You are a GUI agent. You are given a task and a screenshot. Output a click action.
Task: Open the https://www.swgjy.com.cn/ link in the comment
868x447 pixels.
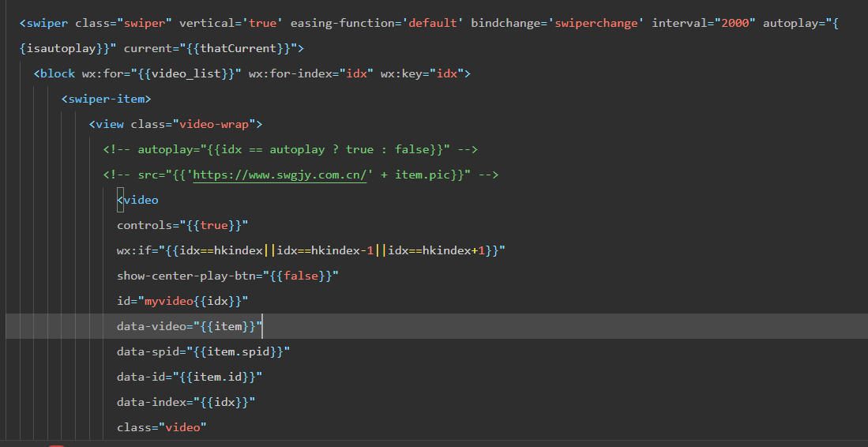(x=280, y=175)
